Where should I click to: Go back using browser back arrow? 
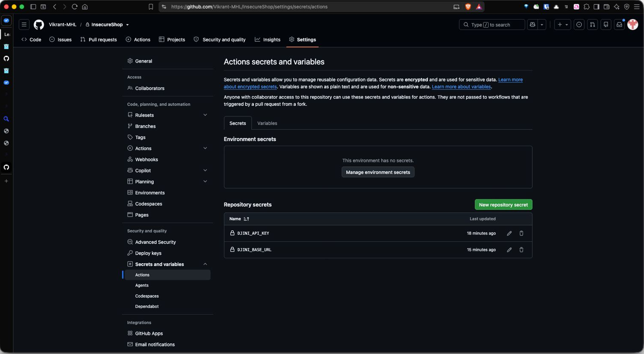tap(55, 7)
